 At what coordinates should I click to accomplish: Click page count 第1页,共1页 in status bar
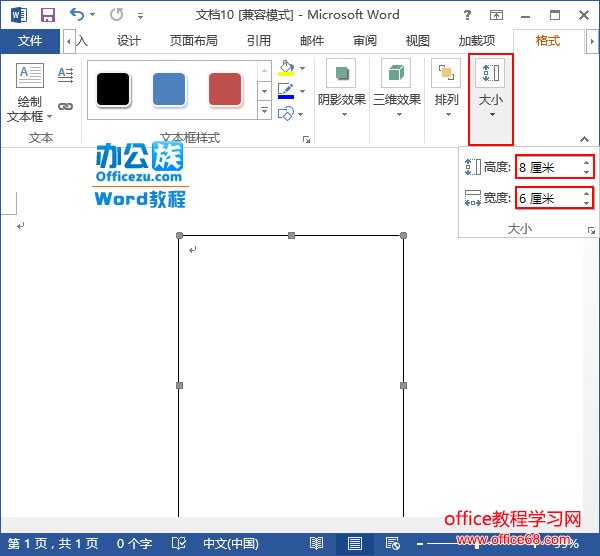coord(53,543)
